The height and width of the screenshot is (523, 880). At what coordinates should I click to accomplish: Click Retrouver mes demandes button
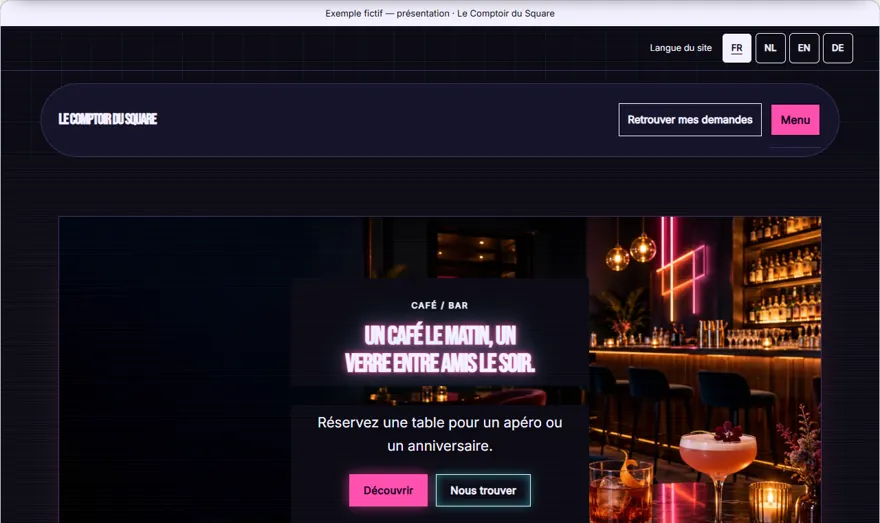[690, 120]
